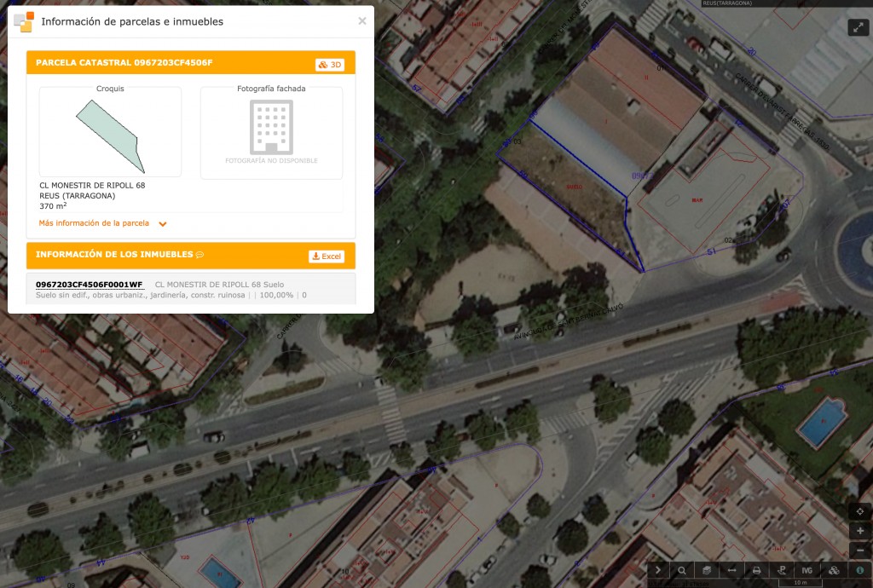The image size is (873, 588).
Task: Download the inmuebles list as Excel
Action: click(327, 256)
